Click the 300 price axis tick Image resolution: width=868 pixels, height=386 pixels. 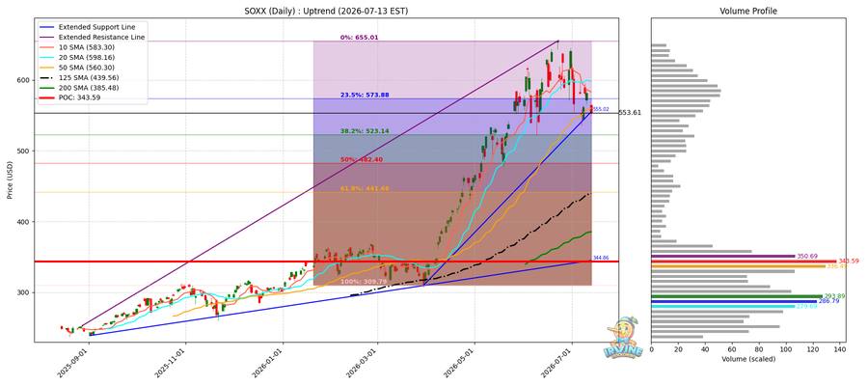[x=24, y=291]
